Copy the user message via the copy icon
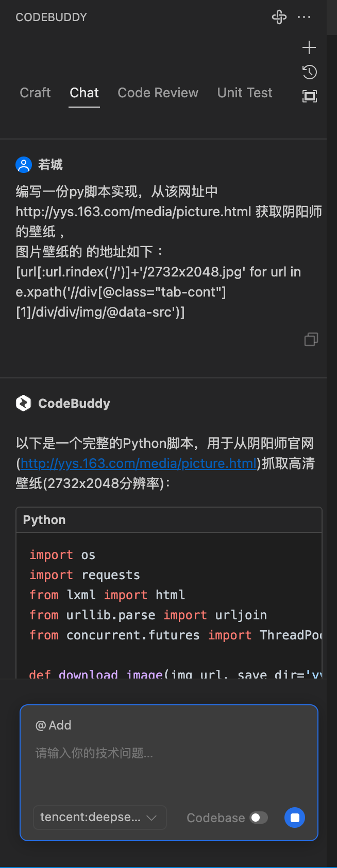This screenshot has width=337, height=868. (x=311, y=339)
